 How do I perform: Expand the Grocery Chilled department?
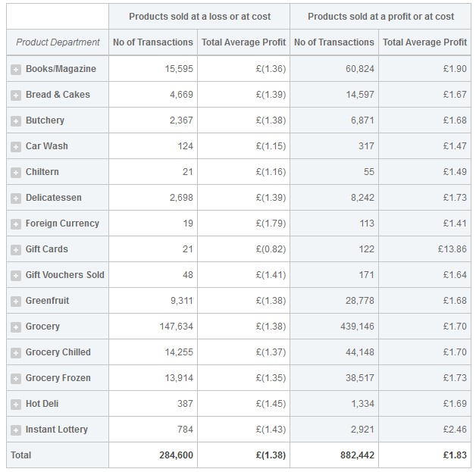point(16,353)
